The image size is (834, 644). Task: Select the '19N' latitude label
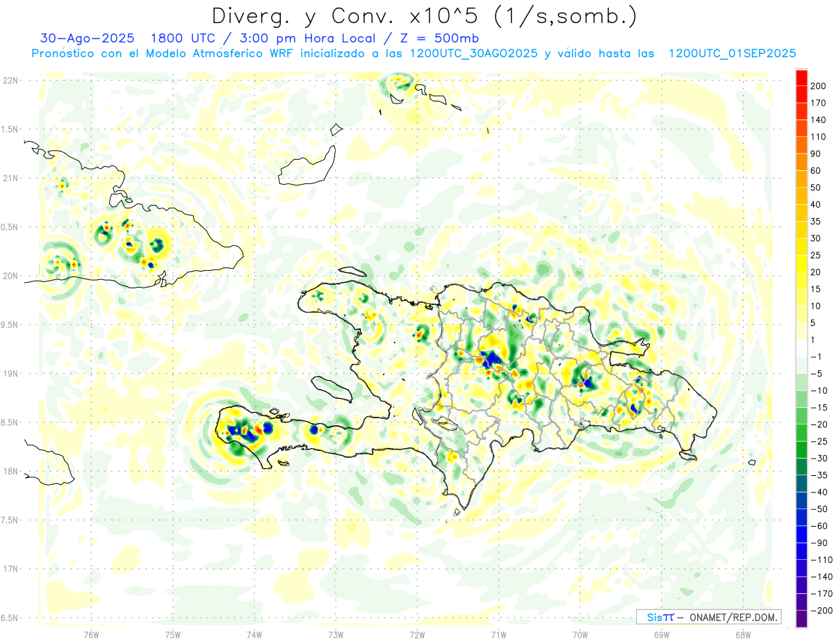tap(10, 374)
